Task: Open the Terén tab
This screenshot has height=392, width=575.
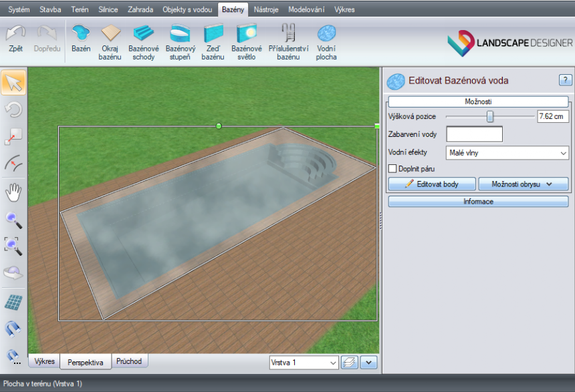Action: coord(80,9)
